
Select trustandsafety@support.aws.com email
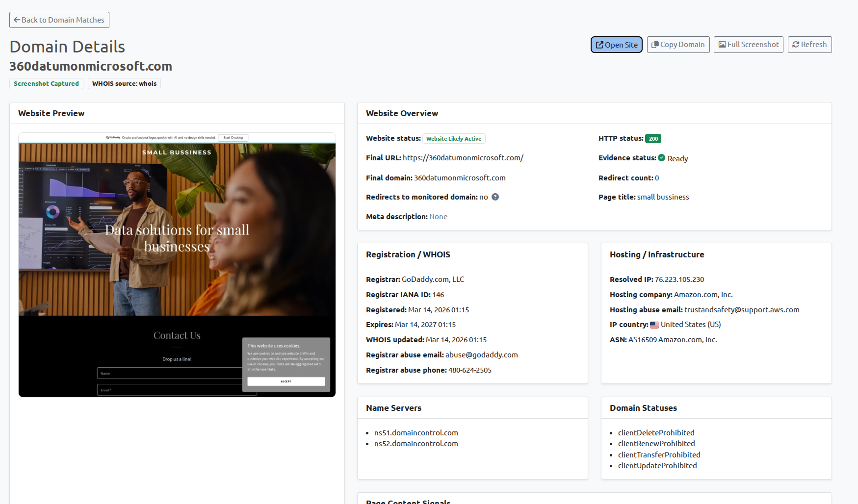coord(742,310)
